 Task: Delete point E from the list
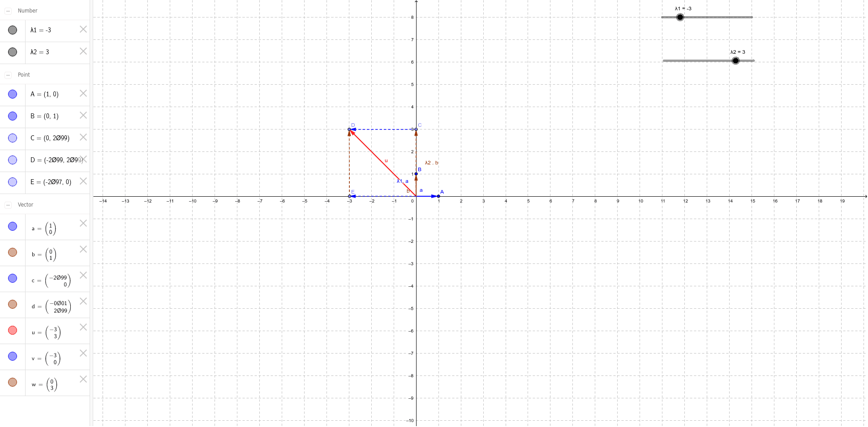point(83,181)
